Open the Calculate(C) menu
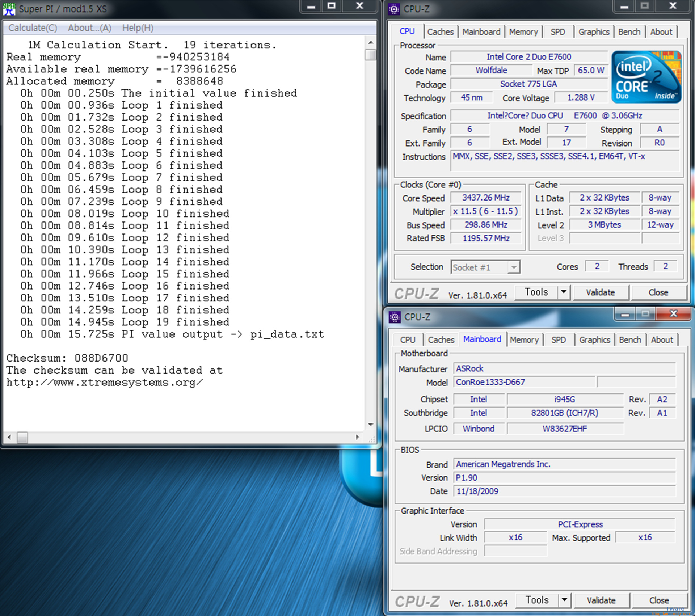695x616 pixels. pos(33,28)
